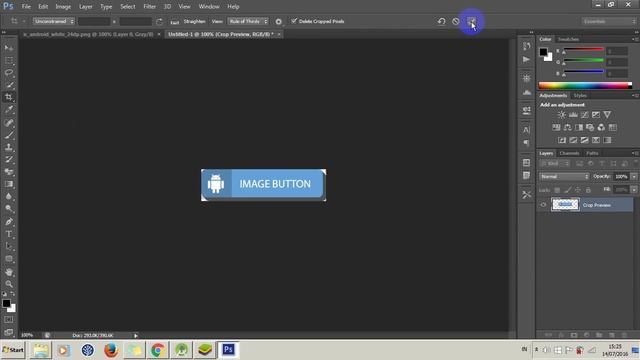Select the Crop tool in toolbox
Image resolution: width=640 pixels, height=360 pixels.
coord(9,97)
